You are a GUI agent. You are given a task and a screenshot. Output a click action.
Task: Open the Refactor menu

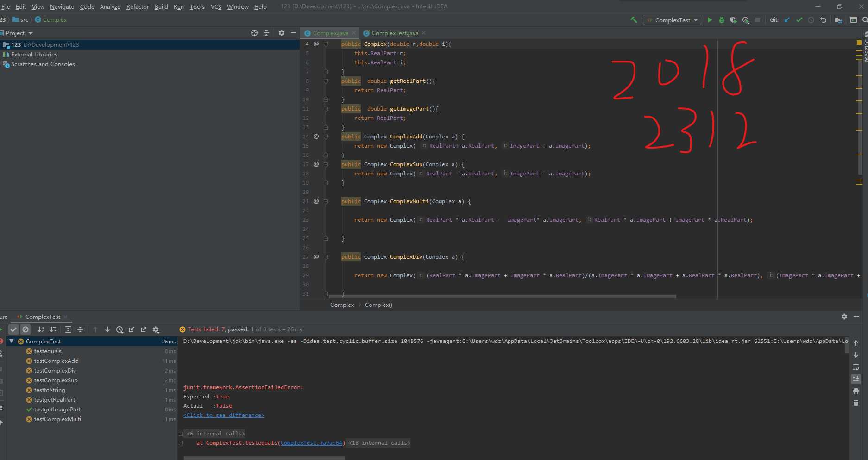138,6
